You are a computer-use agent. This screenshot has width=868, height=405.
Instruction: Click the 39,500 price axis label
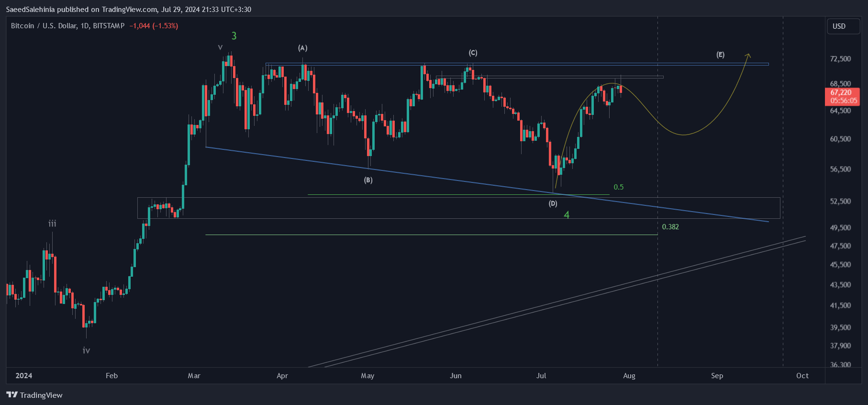click(841, 327)
